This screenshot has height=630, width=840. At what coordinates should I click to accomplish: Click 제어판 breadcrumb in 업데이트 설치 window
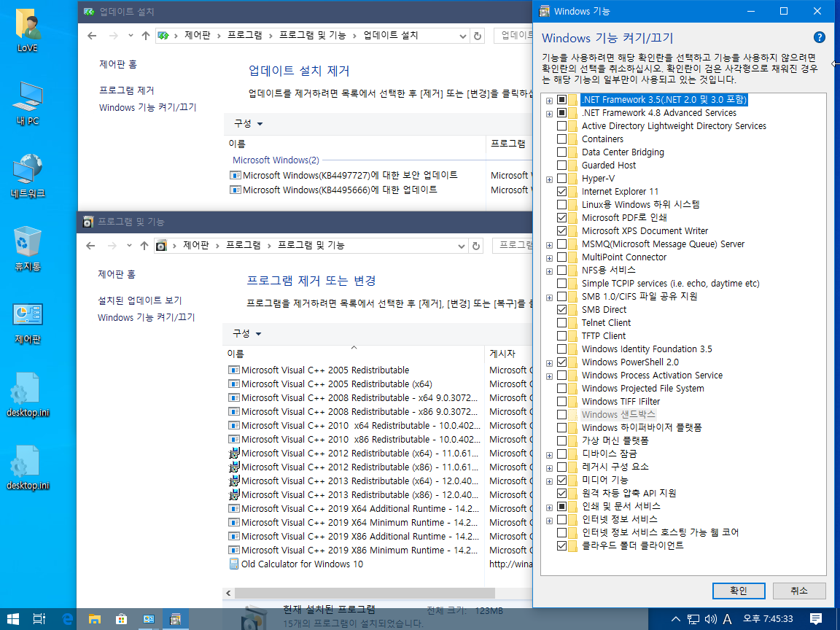click(197, 35)
